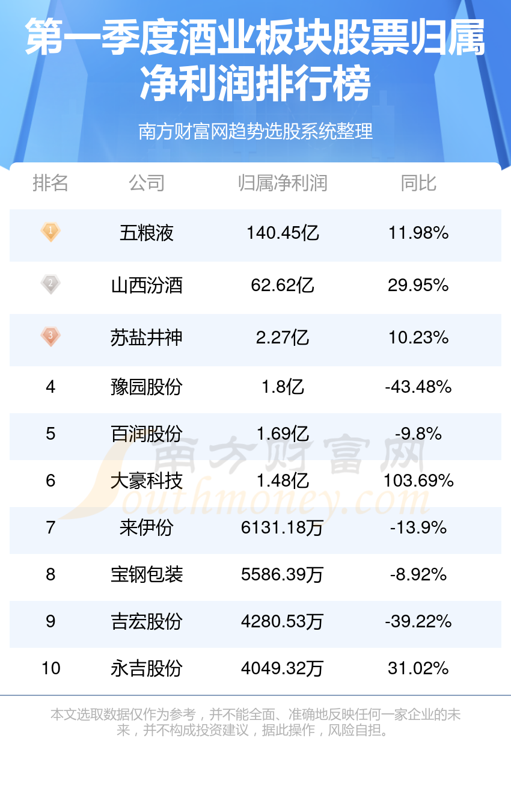Select the 豫园股份 company name

[x=147, y=387]
